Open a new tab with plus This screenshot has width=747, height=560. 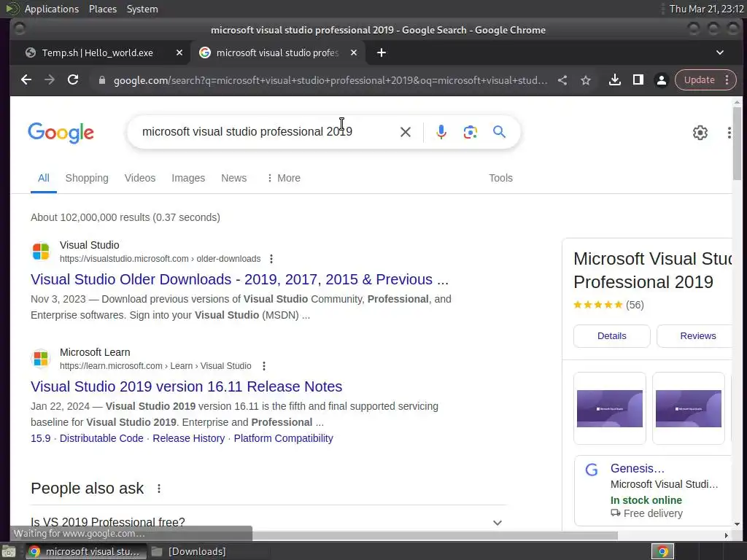382,52
